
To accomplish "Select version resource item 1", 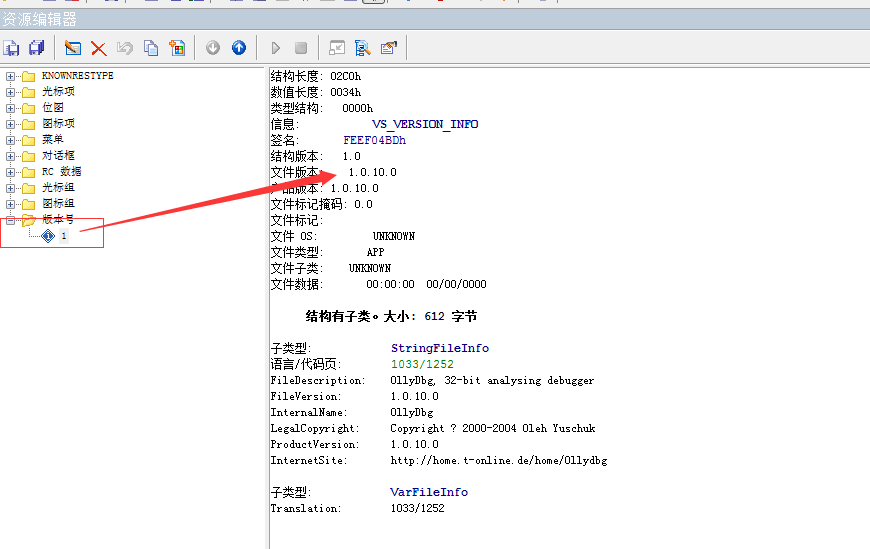I will point(64,236).
